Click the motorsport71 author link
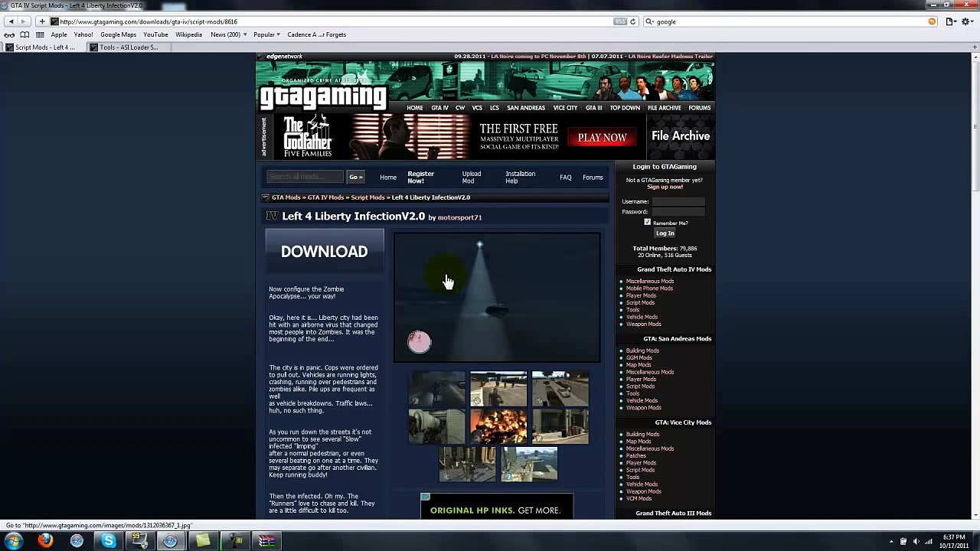Screen dimensions: 980x551 point(459,217)
